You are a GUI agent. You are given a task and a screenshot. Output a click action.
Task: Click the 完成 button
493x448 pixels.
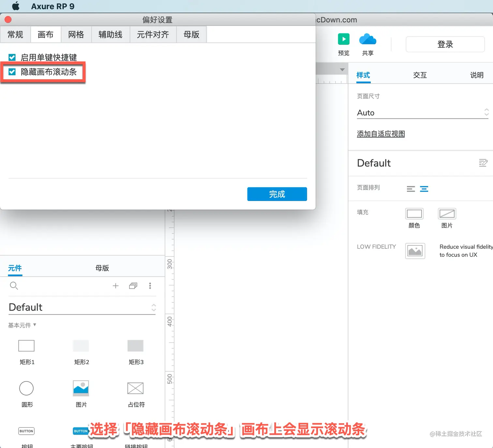277,194
